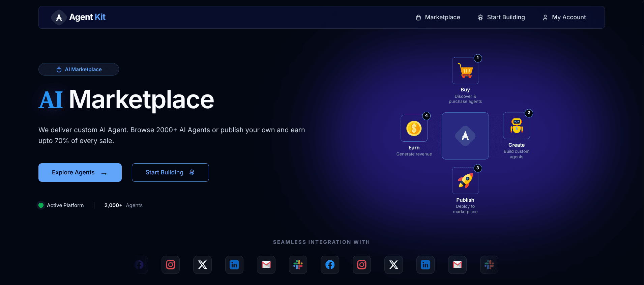The height and width of the screenshot is (285, 644).
Task: Click the Gmail icon beside the faded Slack icon
Action: [x=457, y=265]
